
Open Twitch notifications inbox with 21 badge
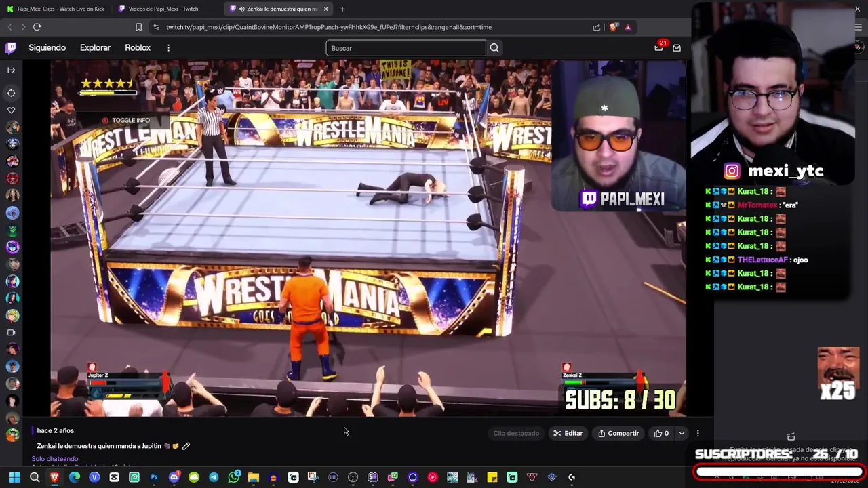(659, 47)
